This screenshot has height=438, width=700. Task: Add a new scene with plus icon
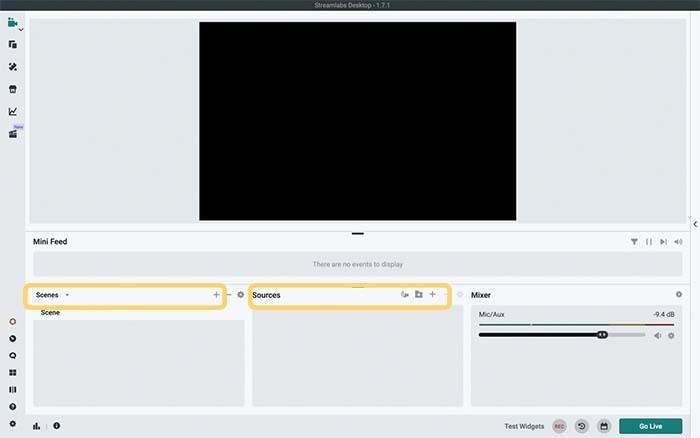(x=216, y=295)
